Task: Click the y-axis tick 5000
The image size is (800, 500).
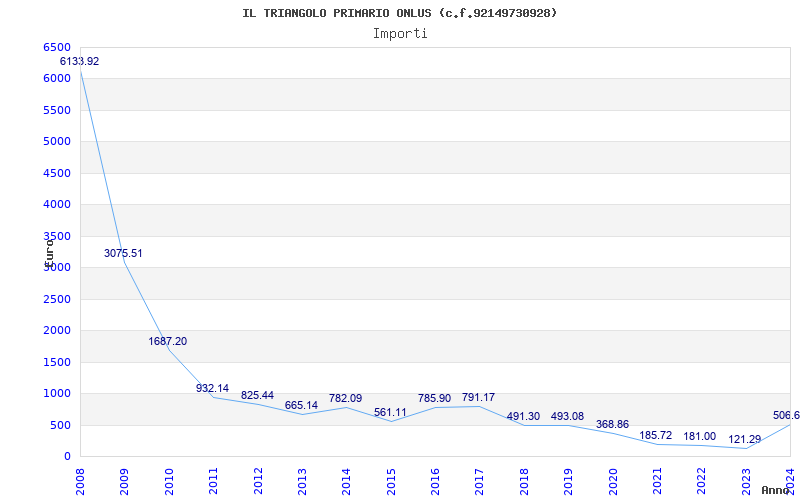Action: (x=57, y=142)
